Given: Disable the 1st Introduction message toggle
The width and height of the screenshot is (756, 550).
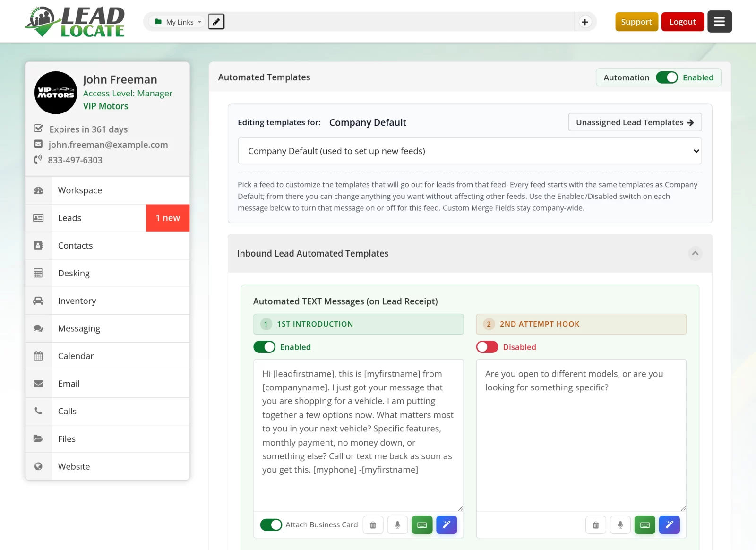Looking at the screenshot, I should pyautogui.click(x=264, y=347).
